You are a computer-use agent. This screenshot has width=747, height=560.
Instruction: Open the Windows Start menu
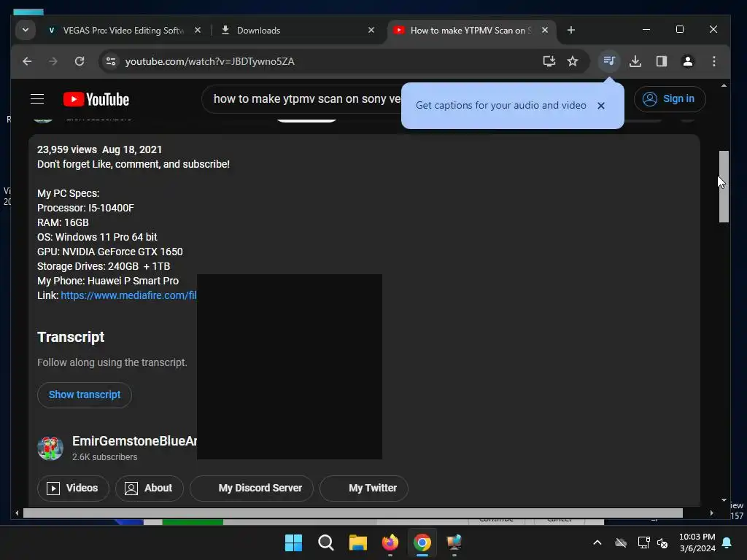293,542
